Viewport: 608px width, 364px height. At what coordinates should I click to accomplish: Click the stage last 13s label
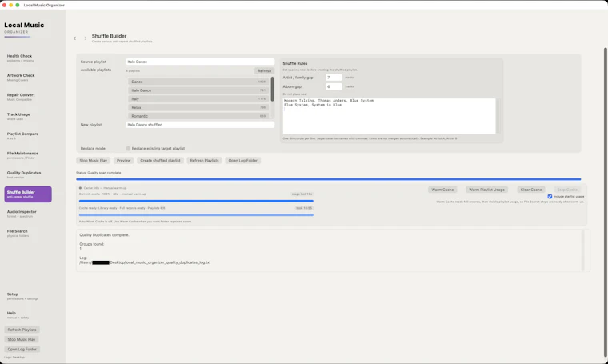pyautogui.click(x=302, y=194)
